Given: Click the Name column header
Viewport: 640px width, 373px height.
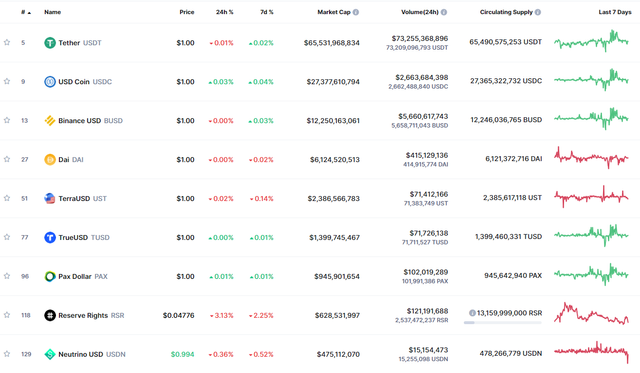Looking at the screenshot, I should 53,12.
